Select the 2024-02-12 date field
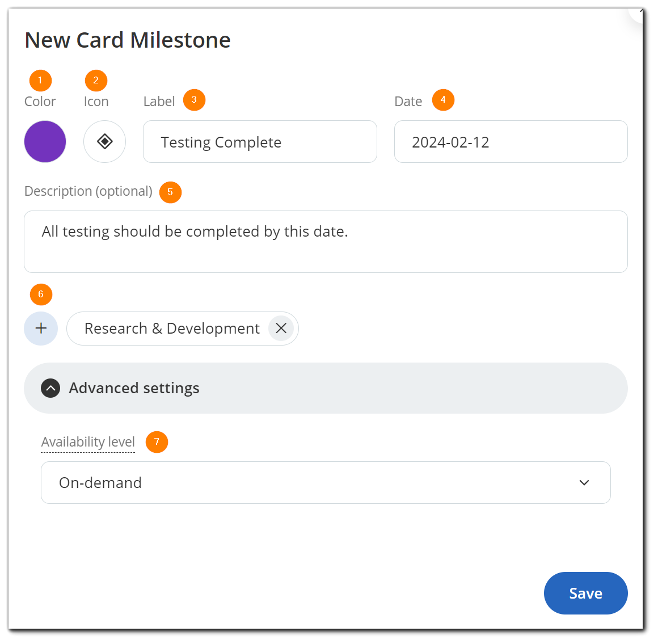This screenshot has width=658, height=644. point(510,142)
